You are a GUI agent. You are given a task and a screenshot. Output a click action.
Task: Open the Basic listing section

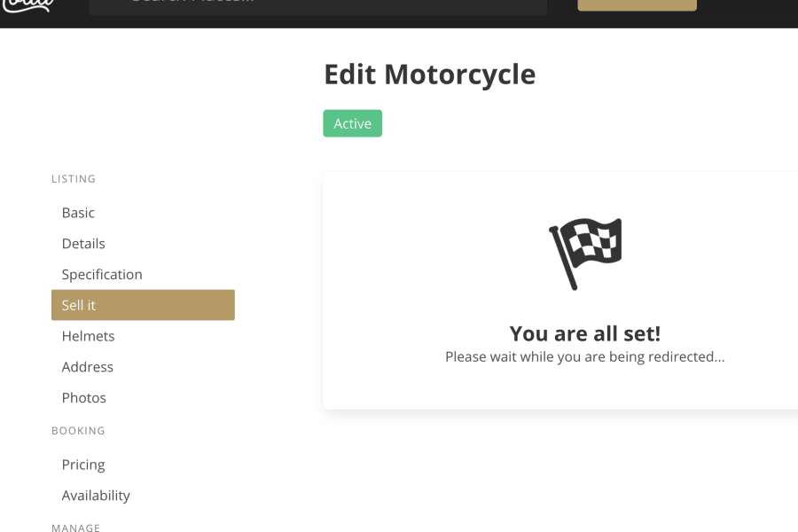78,213
